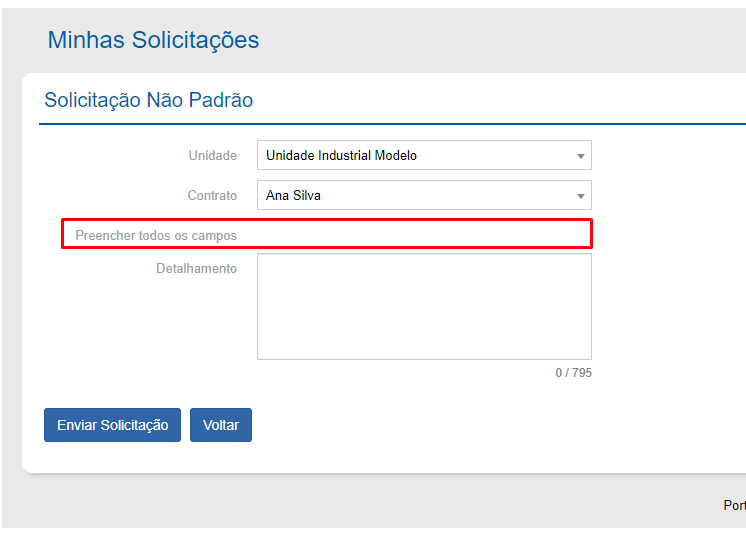
Task: Click the 'Solicitação Não Padrão' panel title
Action: (x=148, y=100)
